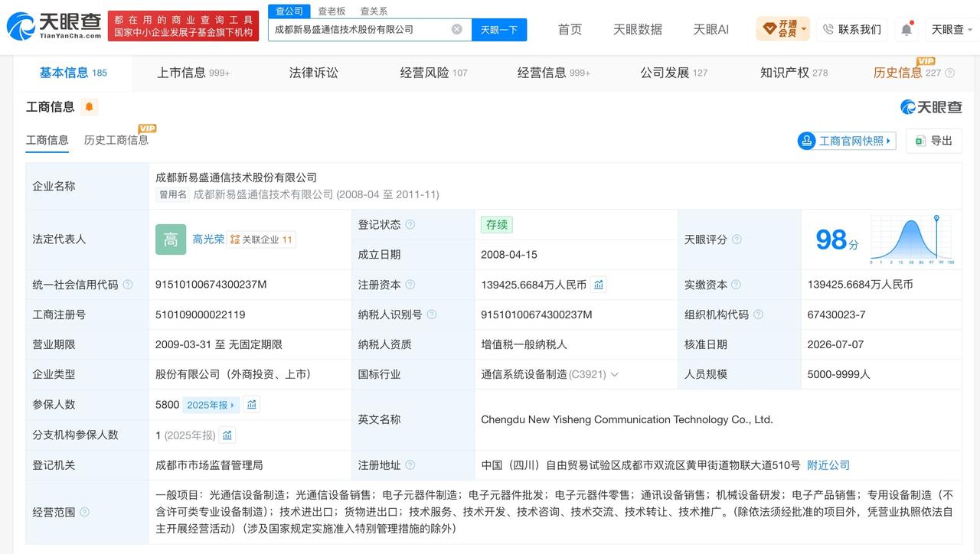980x554 pixels.
Task: Open the 上市信息 tab
Action: coord(193,73)
